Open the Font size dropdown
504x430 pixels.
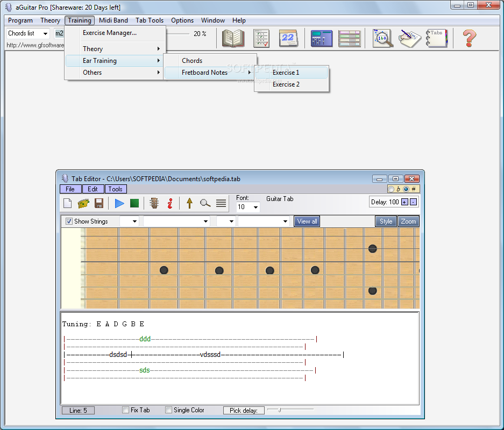[255, 207]
